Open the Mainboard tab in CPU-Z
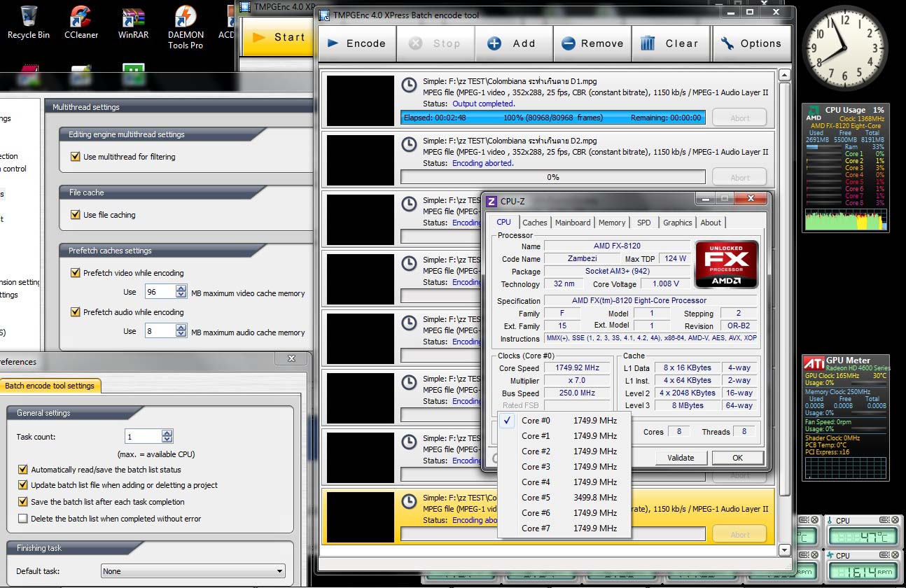The width and height of the screenshot is (906, 588). point(573,223)
